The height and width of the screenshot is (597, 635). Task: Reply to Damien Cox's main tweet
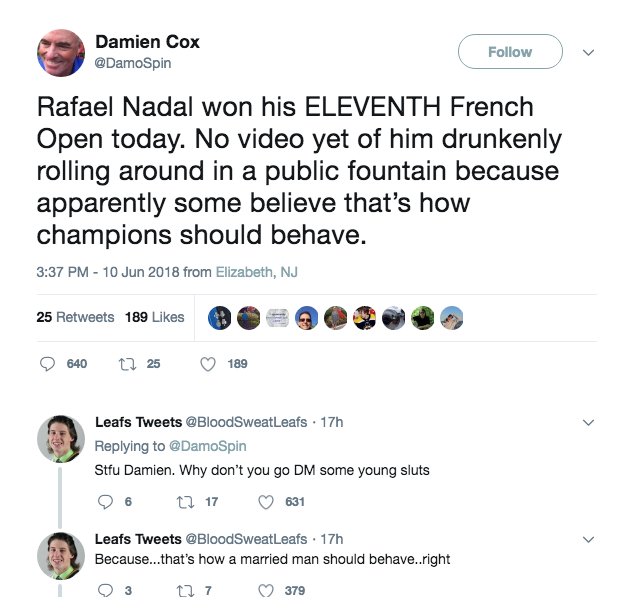click(47, 364)
